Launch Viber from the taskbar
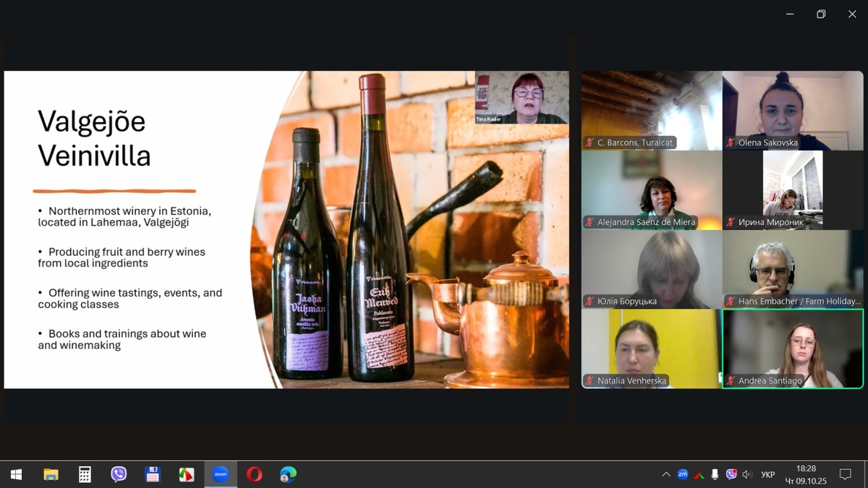The height and width of the screenshot is (488, 868). 119,474
